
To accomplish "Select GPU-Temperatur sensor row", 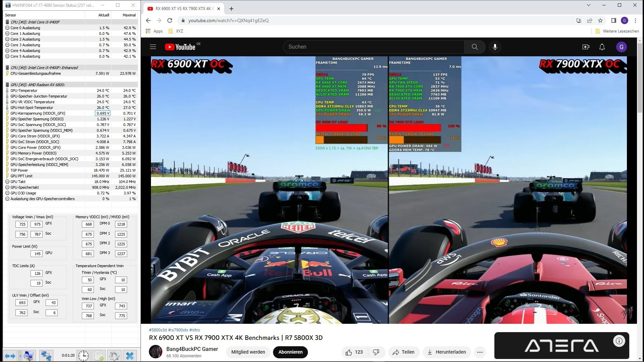I will click(71, 90).
